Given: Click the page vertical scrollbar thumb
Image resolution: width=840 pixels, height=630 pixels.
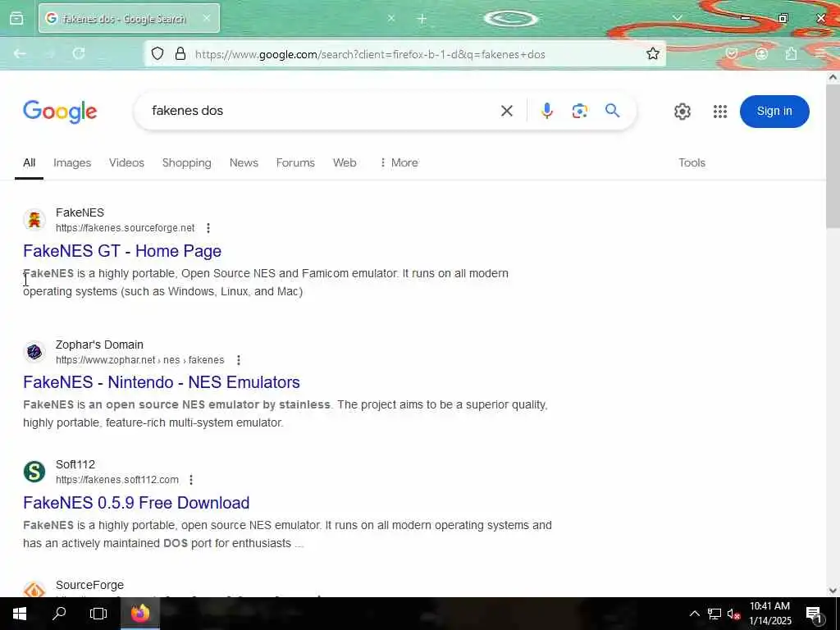Looking at the screenshot, I should [x=833, y=157].
